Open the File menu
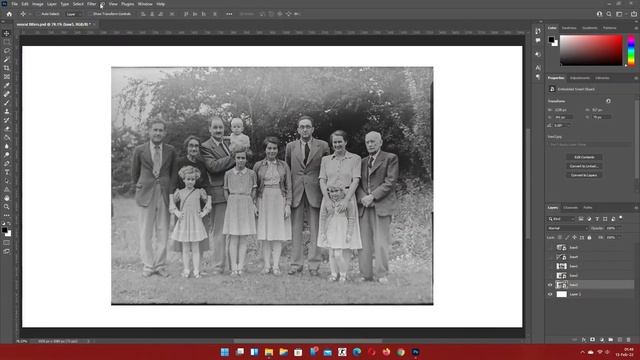The height and width of the screenshot is (360, 640). pyautogui.click(x=14, y=4)
